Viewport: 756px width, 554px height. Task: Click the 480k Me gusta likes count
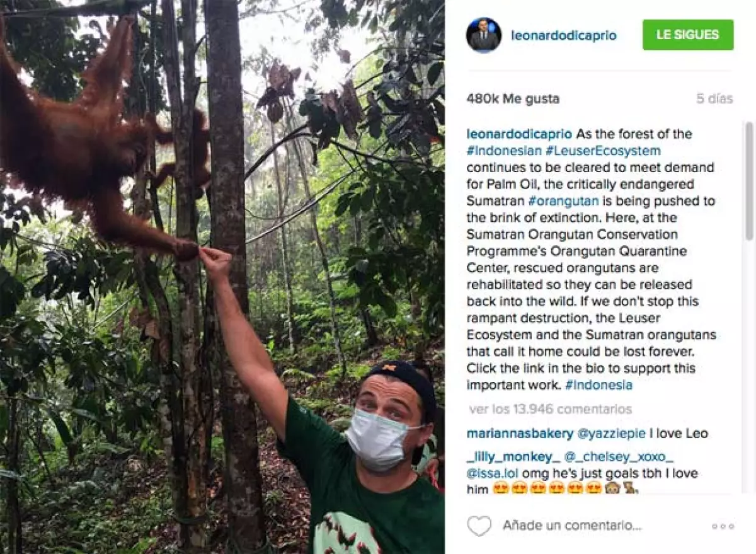point(512,99)
